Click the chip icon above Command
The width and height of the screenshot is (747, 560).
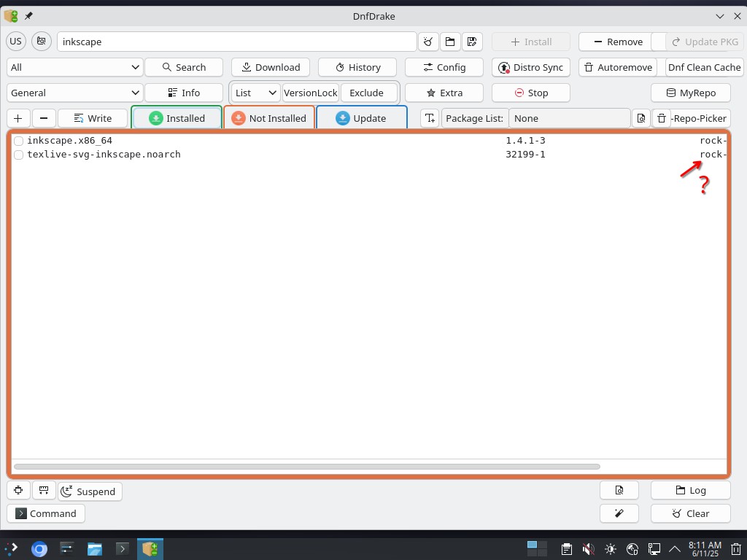pos(18,491)
